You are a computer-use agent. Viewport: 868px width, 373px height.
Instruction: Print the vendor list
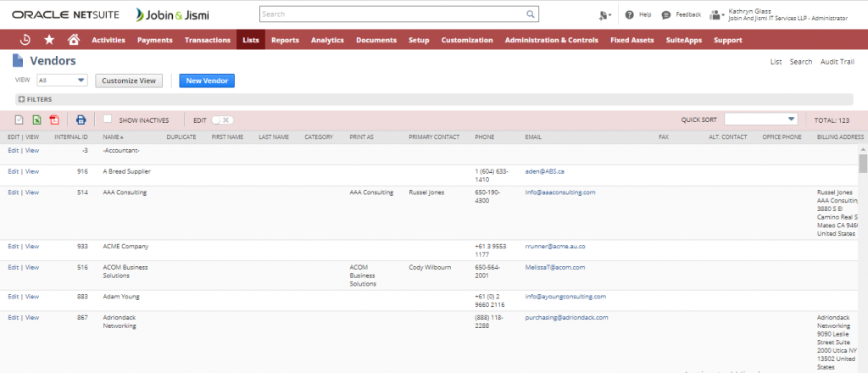pos(81,120)
